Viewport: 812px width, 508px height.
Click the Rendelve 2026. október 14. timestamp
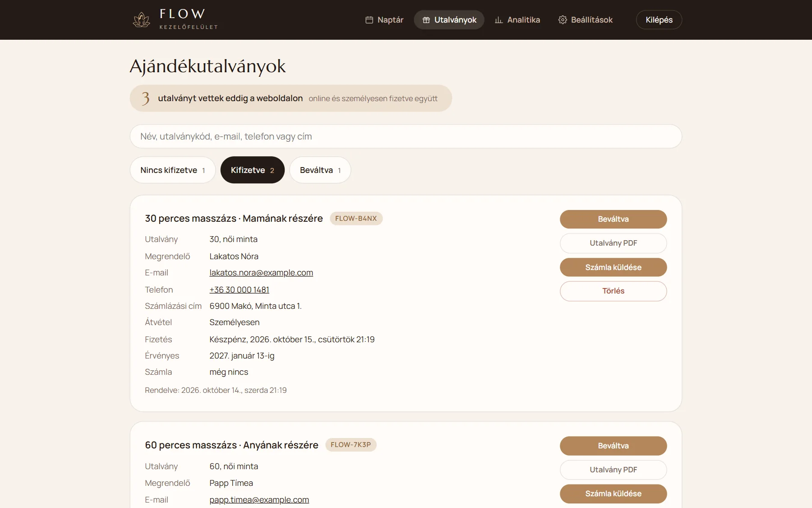[x=216, y=390]
